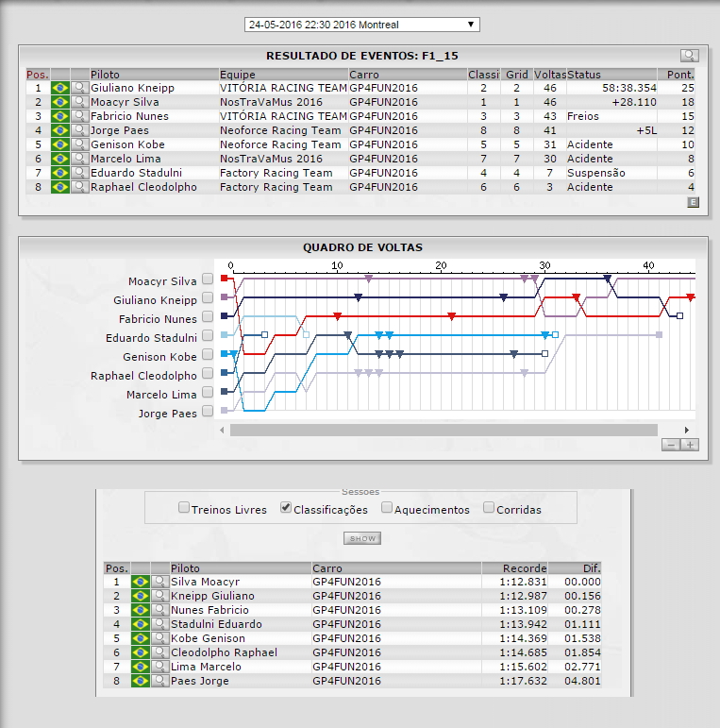Zoom in lap chart with plus button
The height and width of the screenshot is (728, 720).
click(691, 445)
